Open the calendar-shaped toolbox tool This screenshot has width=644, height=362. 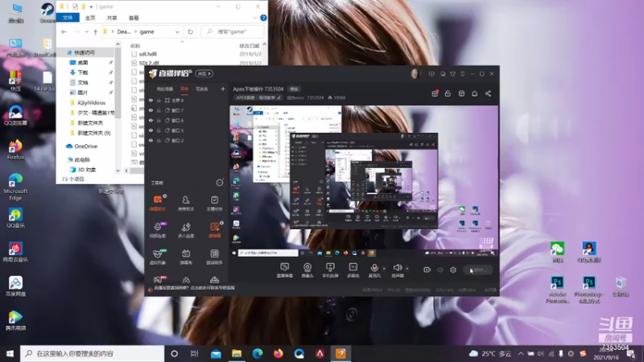coord(186,257)
